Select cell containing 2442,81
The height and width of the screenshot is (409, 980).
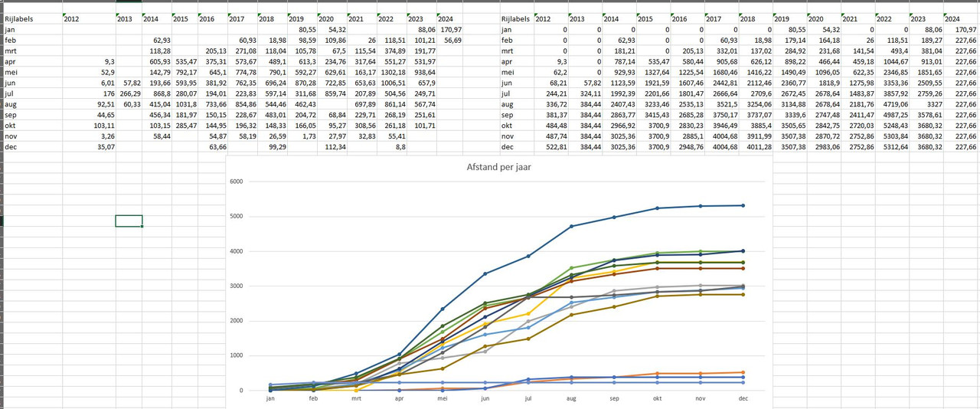(x=722, y=82)
